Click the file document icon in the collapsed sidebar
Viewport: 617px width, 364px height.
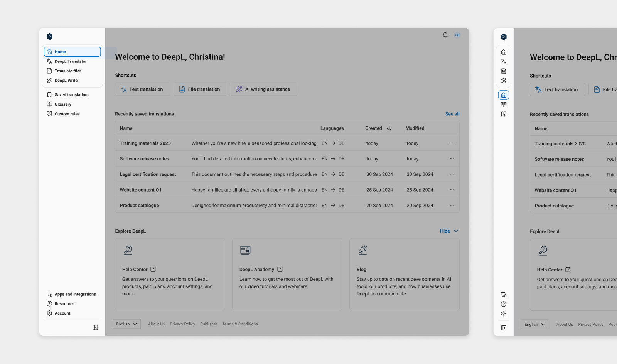(x=504, y=71)
